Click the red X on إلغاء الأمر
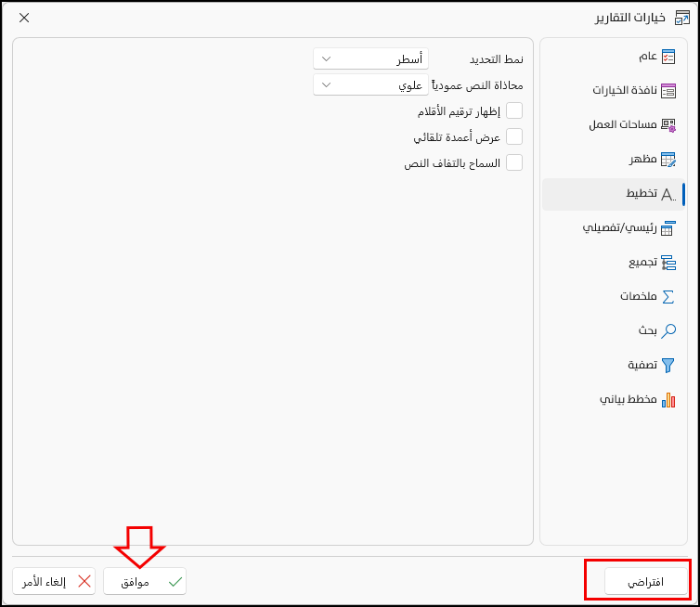The image size is (700, 607). tap(84, 582)
